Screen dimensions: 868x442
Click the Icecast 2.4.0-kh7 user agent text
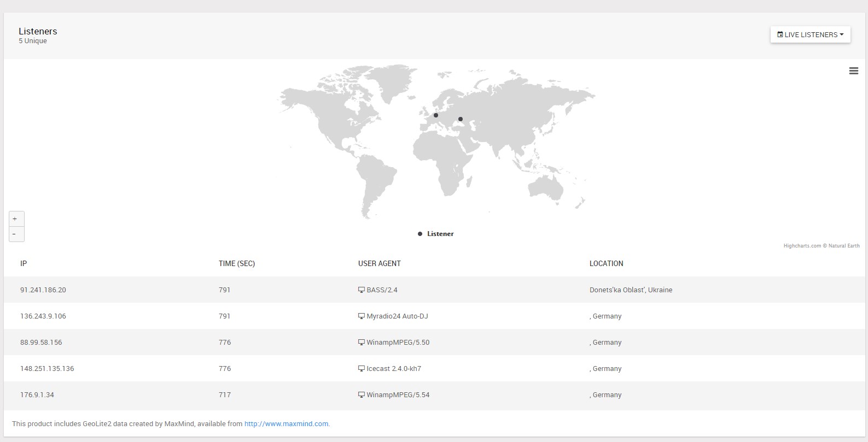[x=394, y=368]
